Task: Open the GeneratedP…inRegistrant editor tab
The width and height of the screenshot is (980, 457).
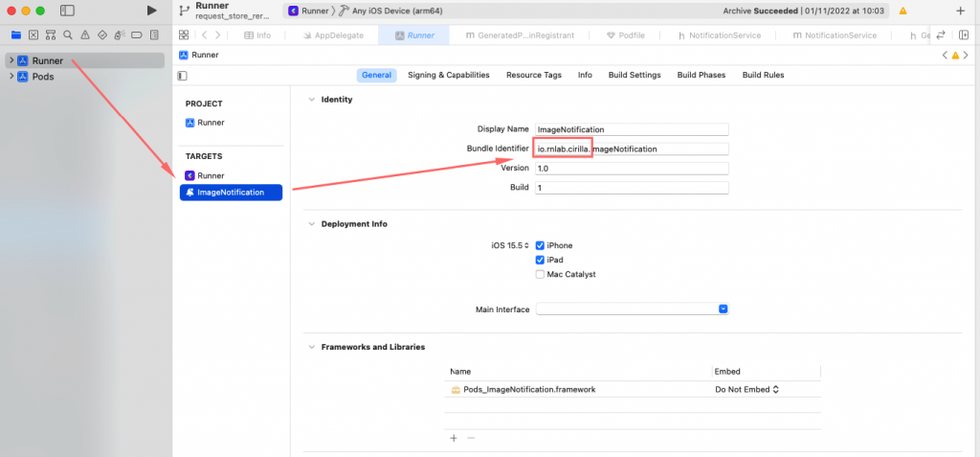Action: click(x=520, y=35)
